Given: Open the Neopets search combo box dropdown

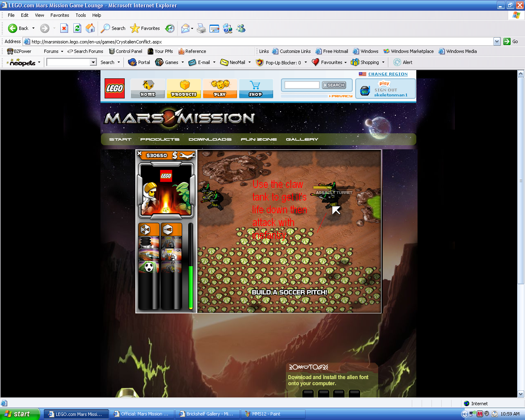Looking at the screenshot, I should 93,62.
